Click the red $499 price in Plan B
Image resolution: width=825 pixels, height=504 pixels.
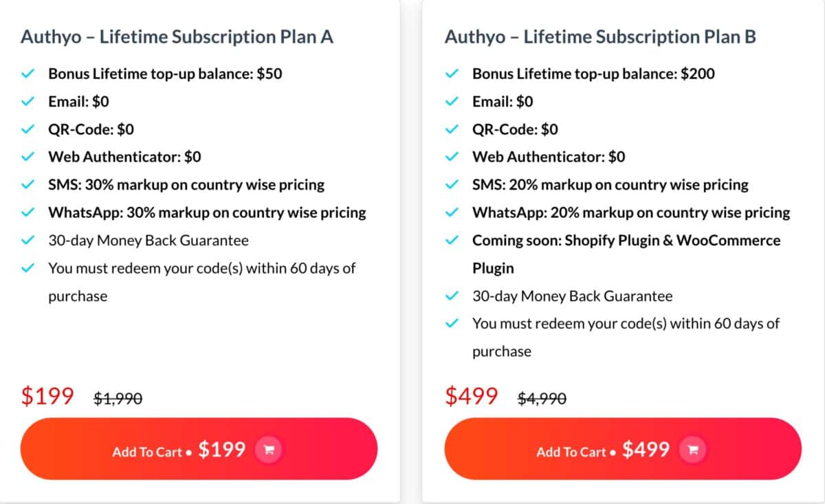point(472,396)
